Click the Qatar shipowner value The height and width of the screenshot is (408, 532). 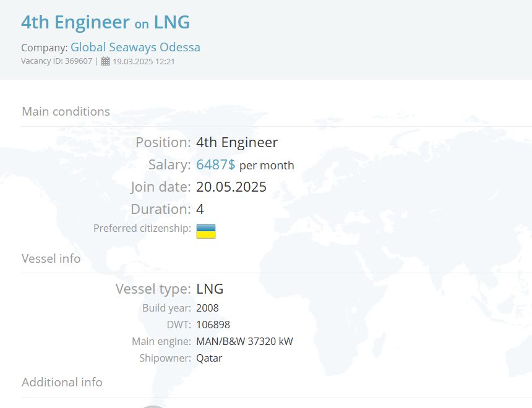click(209, 358)
